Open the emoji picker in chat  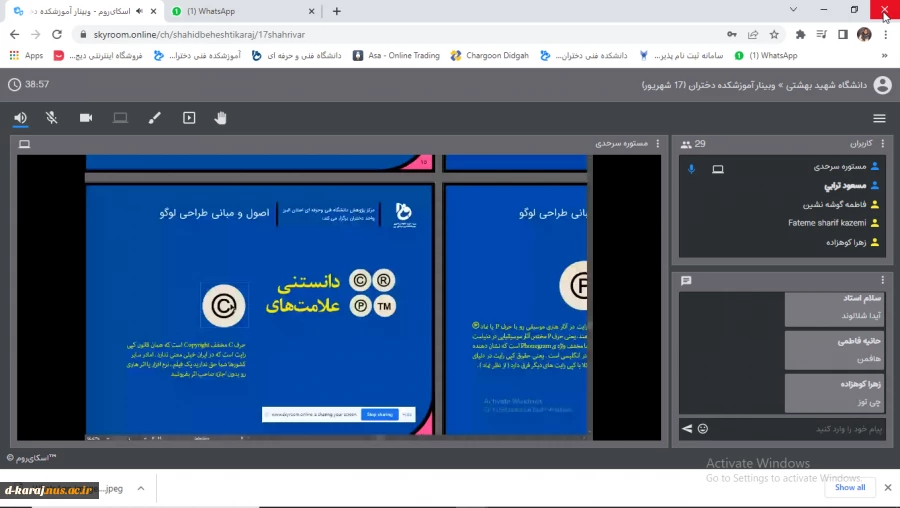[703, 429]
